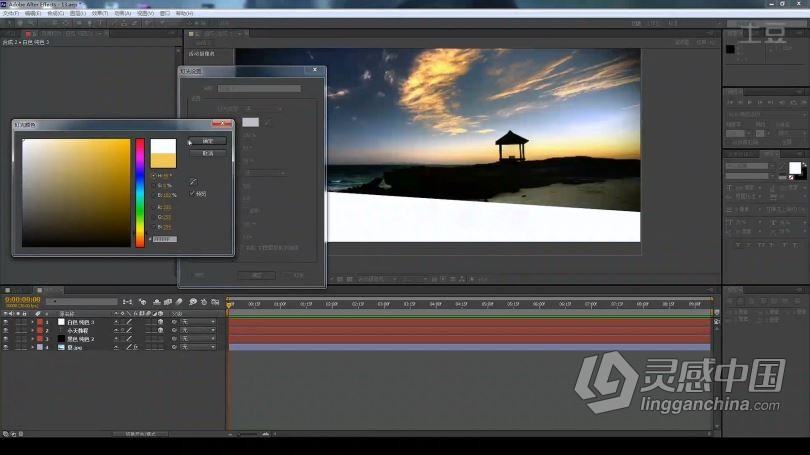The width and height of the screenshot is (810, 455).
Task: Open the Graph Editor from timeline
Action: [215, 302]
